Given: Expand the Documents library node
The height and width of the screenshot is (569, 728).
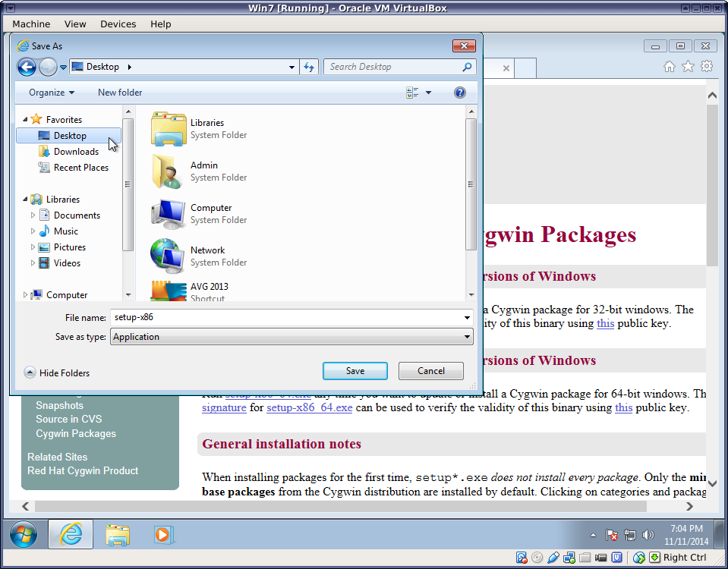Looking at the screenshot, I should [x=33, y=215].
